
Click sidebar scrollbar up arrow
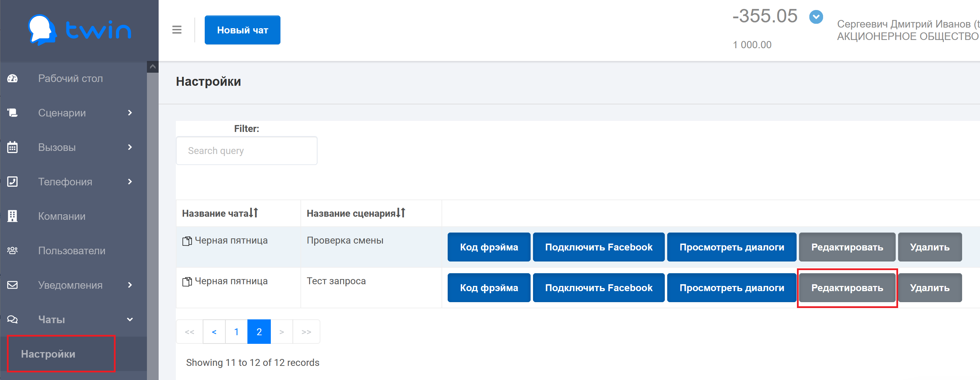[x=152, y=67]
